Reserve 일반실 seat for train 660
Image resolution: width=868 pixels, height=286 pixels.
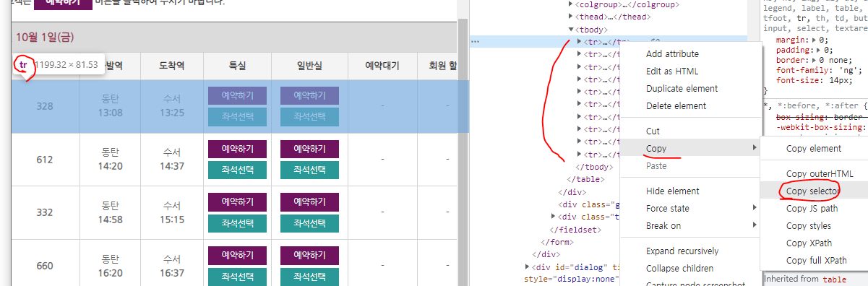tap(309, 255)
